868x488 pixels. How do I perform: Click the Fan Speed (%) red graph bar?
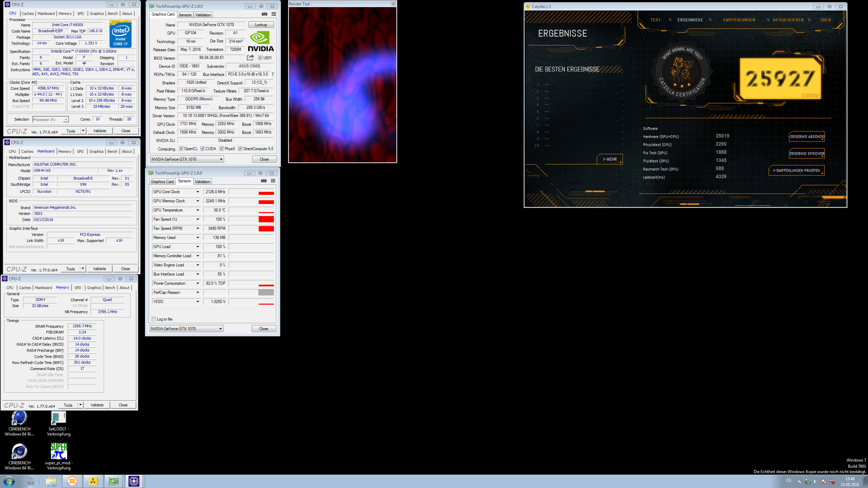(x=266, y=219)
